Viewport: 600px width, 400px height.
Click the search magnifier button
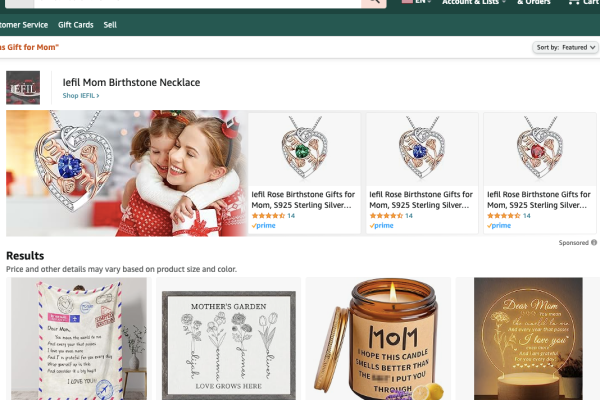click(374, 2)
